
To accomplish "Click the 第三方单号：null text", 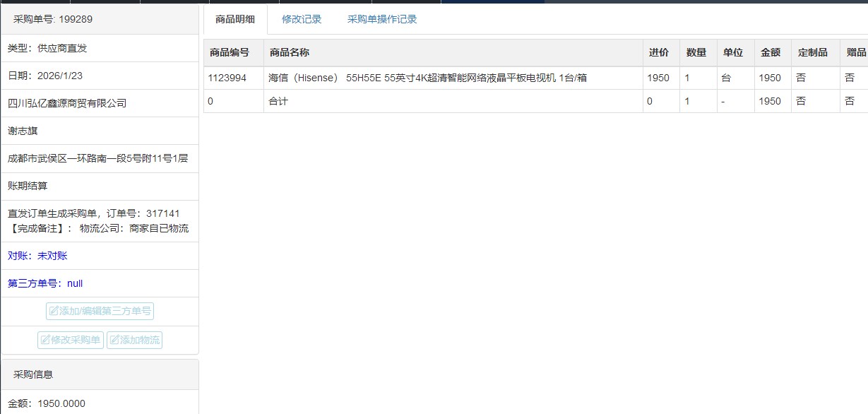I will pos(45,283).
